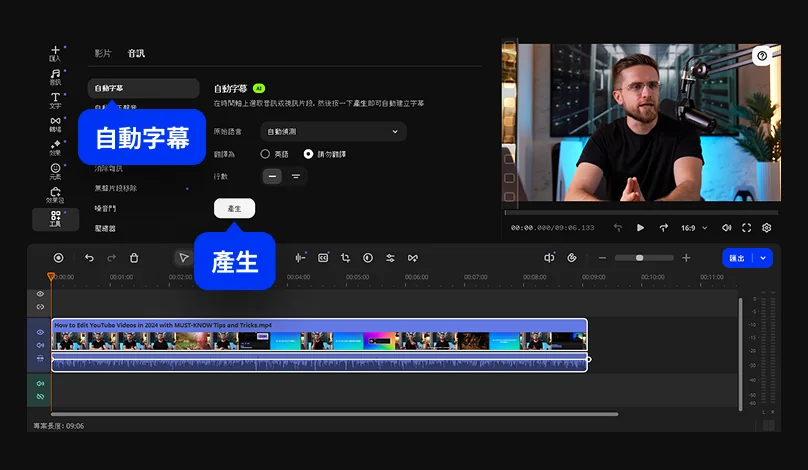Expand the export options arrow
Viewport: 808px width, 470px height.
[x=764, y=258]
